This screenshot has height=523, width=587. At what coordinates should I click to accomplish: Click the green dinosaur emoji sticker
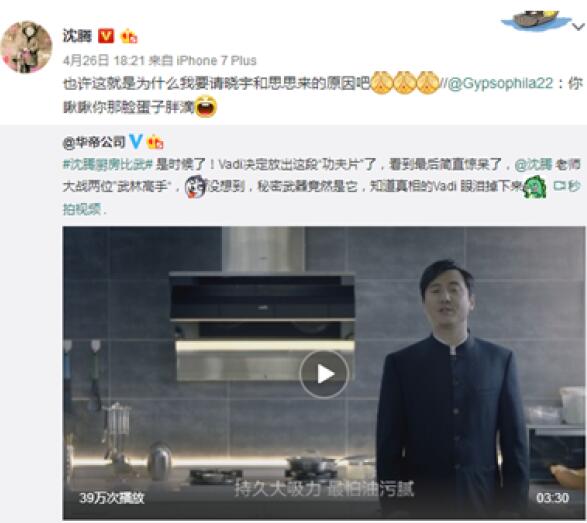[535, 188]
